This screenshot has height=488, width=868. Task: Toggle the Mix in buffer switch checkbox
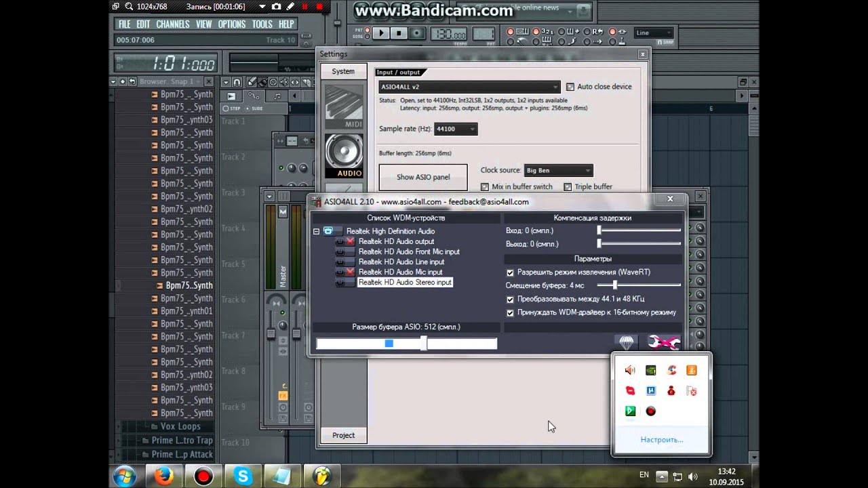484,186
